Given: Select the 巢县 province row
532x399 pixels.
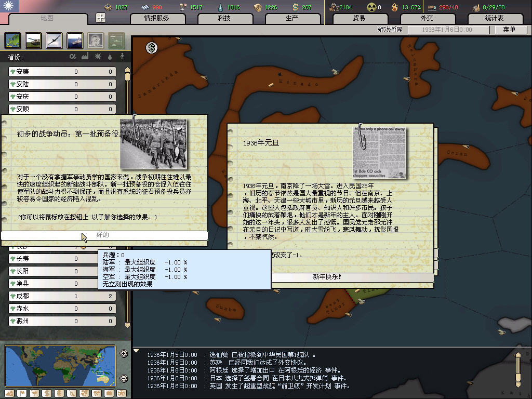Looking at the screenshot, I should click(x=54, y=284).
